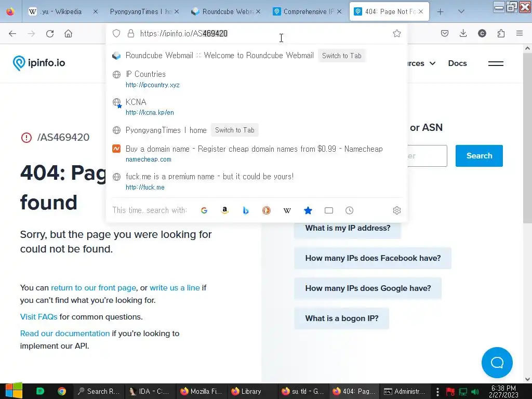Search this time with DuckDuckGo

267,210
